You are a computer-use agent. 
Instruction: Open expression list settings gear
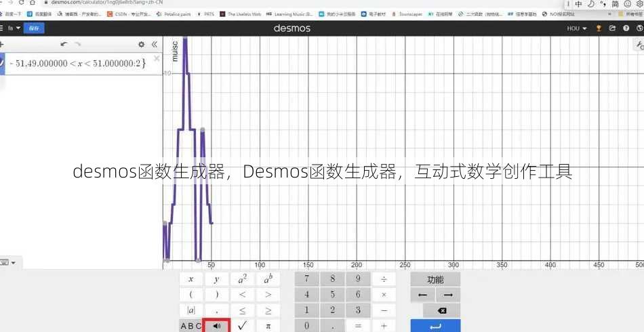point(141,44)
